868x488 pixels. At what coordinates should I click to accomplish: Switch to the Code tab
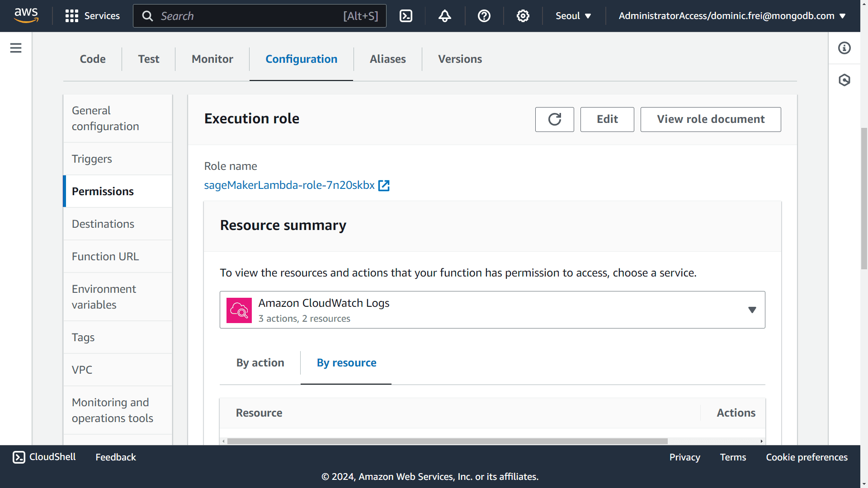click(x=93, y=59)
